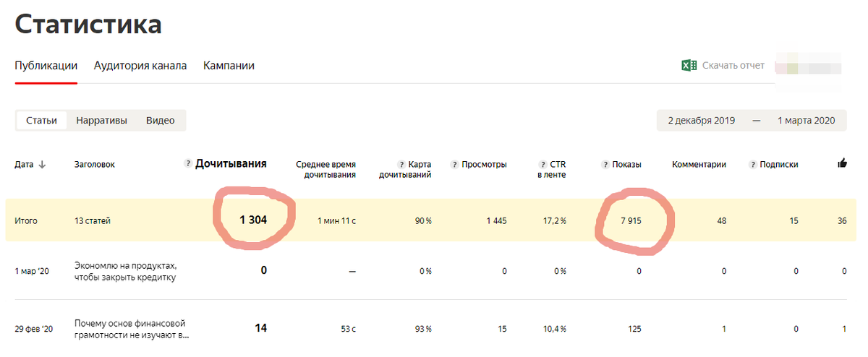The image size is (868, 357).
Task: Click the thumbs-up likes column icon
Action: pyautogui.click(x=842, y=163)
